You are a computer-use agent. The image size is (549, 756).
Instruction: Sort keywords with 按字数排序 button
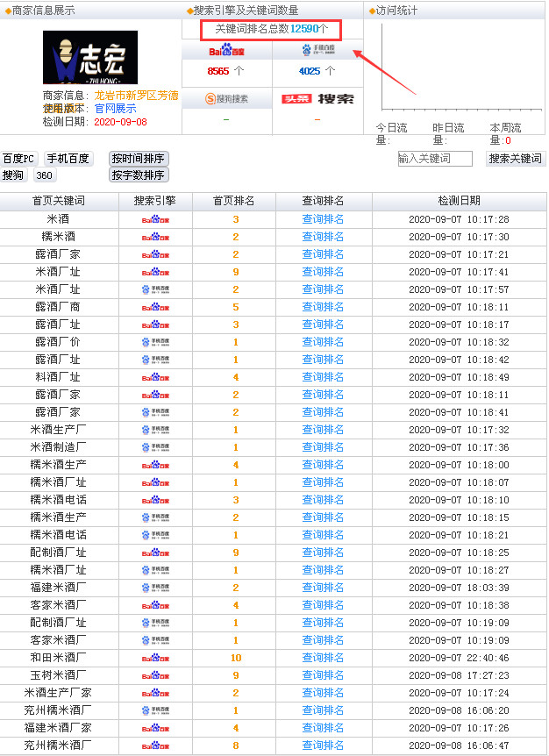click(x=138, y=175)
